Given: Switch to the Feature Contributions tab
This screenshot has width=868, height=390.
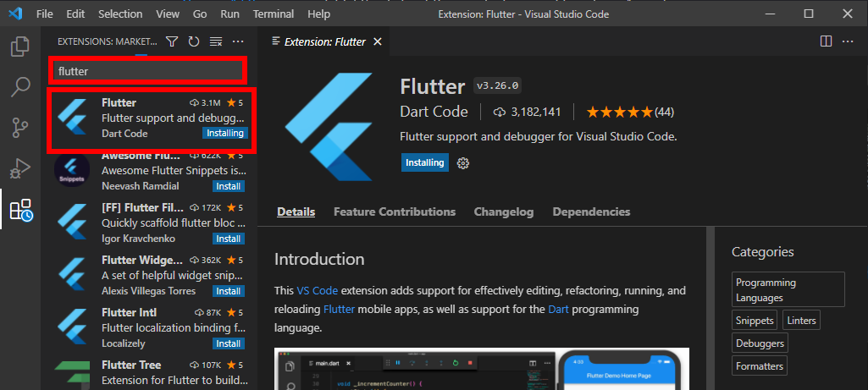Looking at the screenshot, I should click(395, 211).
